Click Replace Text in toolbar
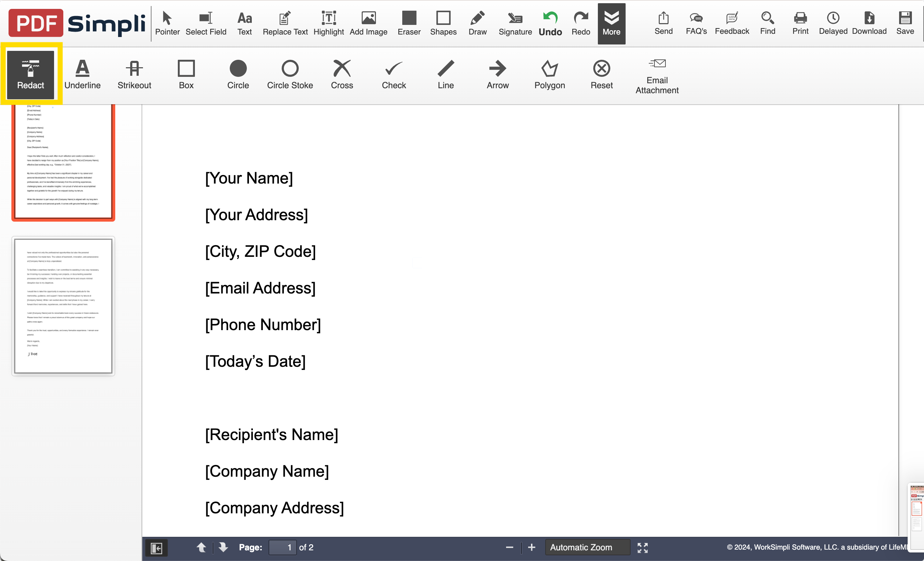The height and width of the screenshot is (561, 924). tap(285, 23)
